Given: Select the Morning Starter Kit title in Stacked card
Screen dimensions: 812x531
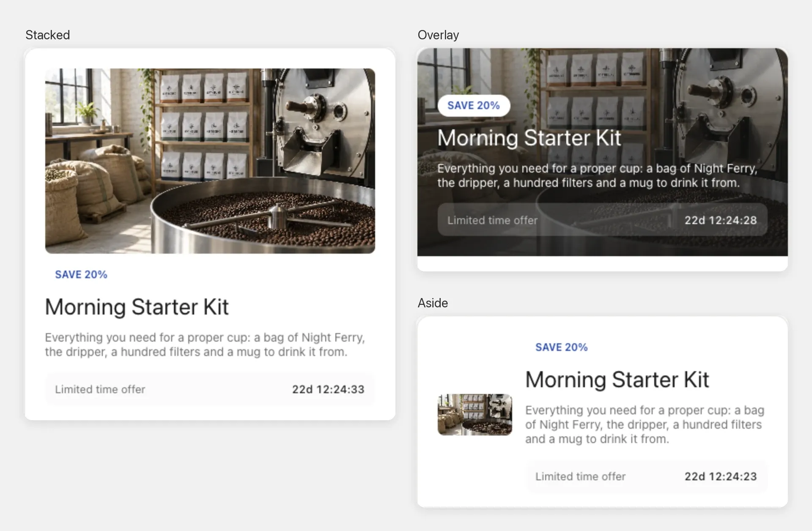Looking at the screenshot, I should [137, 307].
